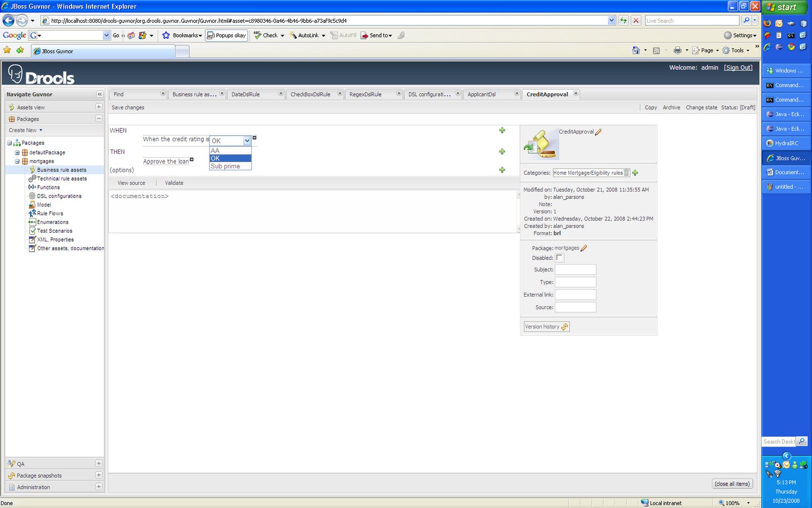Click the Print icon in browser toolbar
The height and width of the screenshot is (508, 812).
678,50
